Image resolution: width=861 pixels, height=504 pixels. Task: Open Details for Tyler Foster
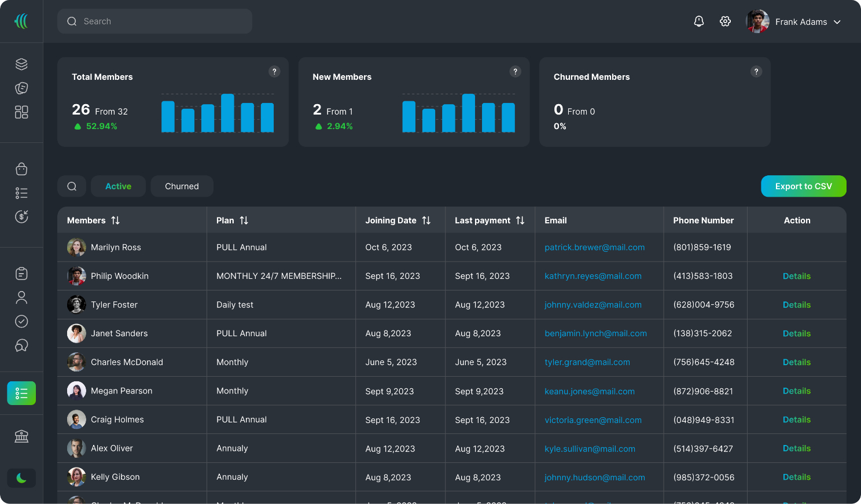pos(797,304)
